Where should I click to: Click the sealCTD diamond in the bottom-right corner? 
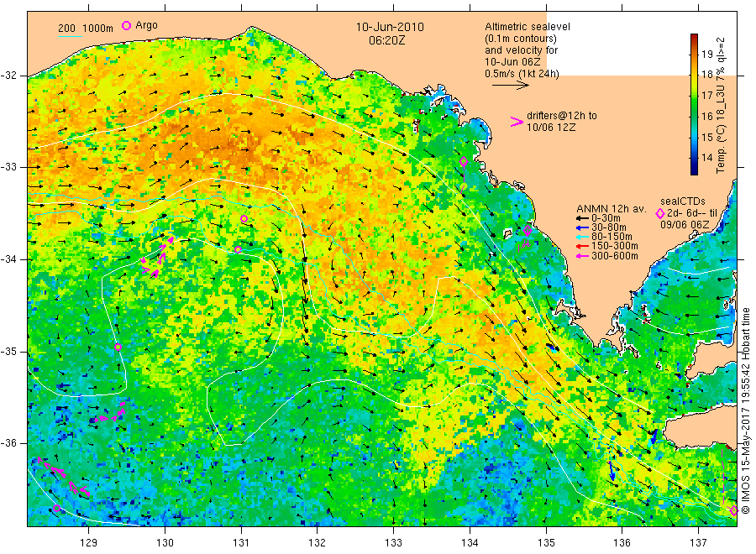(734, 510)
